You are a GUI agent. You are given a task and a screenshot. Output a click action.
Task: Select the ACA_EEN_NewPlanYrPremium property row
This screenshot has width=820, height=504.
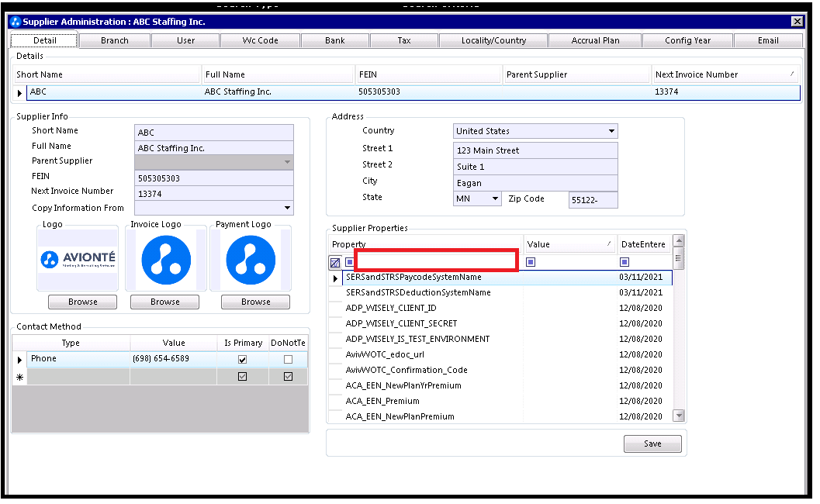(x=500, y=386)
